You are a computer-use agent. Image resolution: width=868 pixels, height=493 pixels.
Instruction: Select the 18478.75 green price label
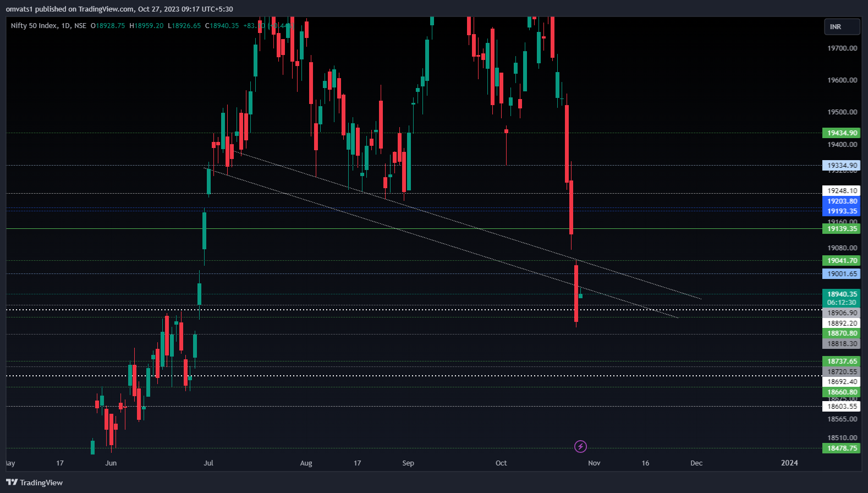point(842,448)
